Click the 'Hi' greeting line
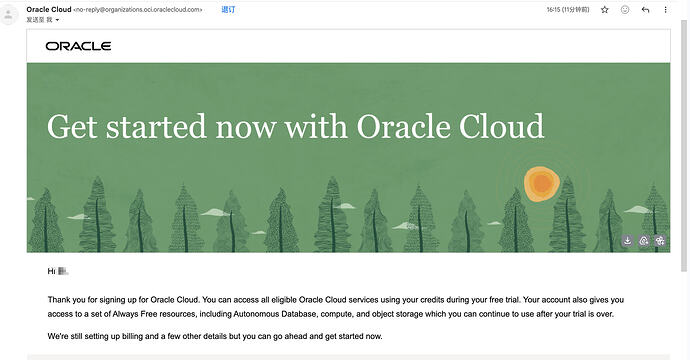The image size is (690, 360). (58, 271)
